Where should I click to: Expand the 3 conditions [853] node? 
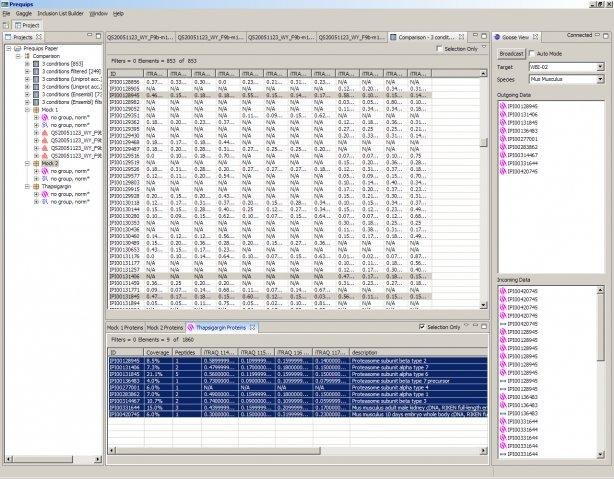[27, 64]
